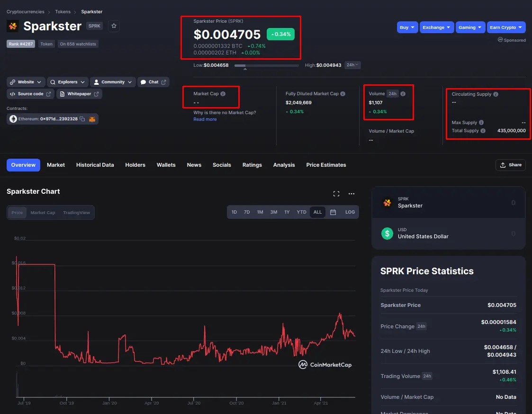The height and width of the screenshot is (414, 532).
Task: Open the Price Estimates tab
Action: click(326, 165)
